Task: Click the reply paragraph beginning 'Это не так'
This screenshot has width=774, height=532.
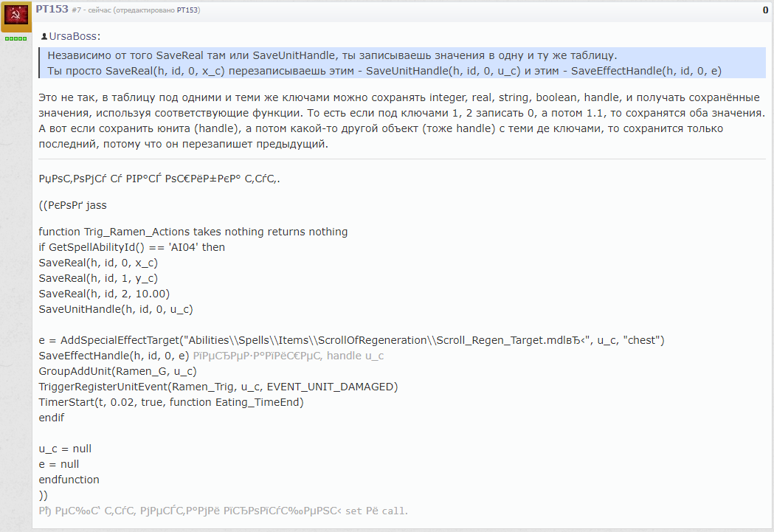Action: pyautogui.click(x=402, y=121)
